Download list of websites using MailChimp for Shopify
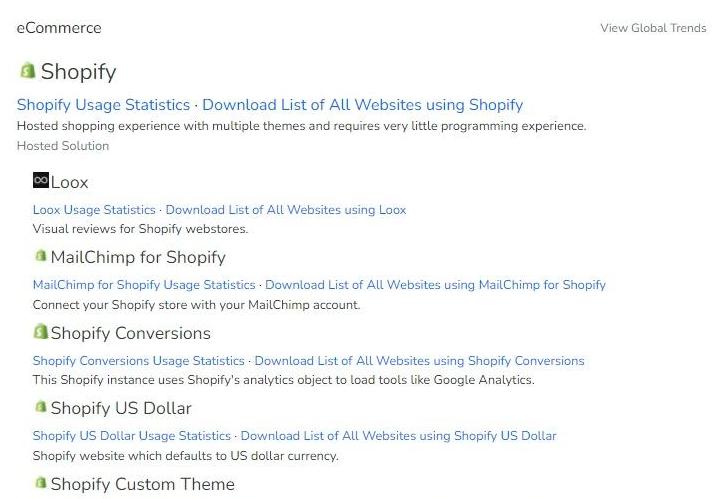Screen dimensions: 723x499 tap(435, 285)
